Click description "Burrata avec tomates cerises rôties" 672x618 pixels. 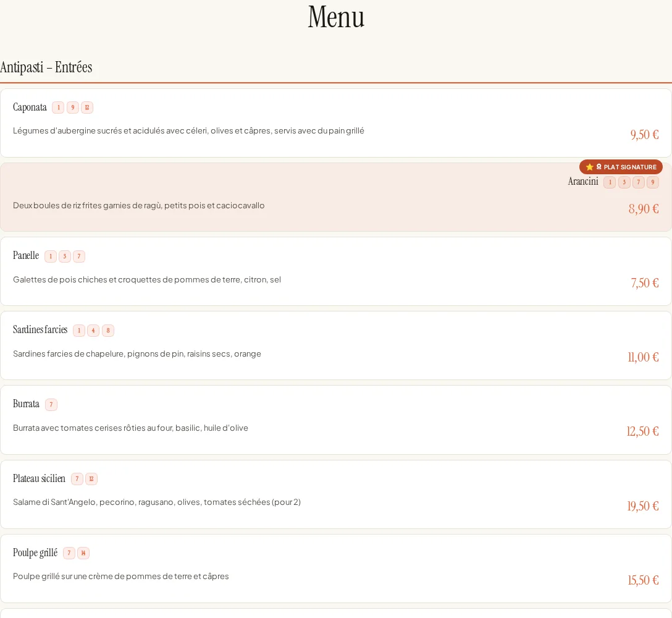131,428
